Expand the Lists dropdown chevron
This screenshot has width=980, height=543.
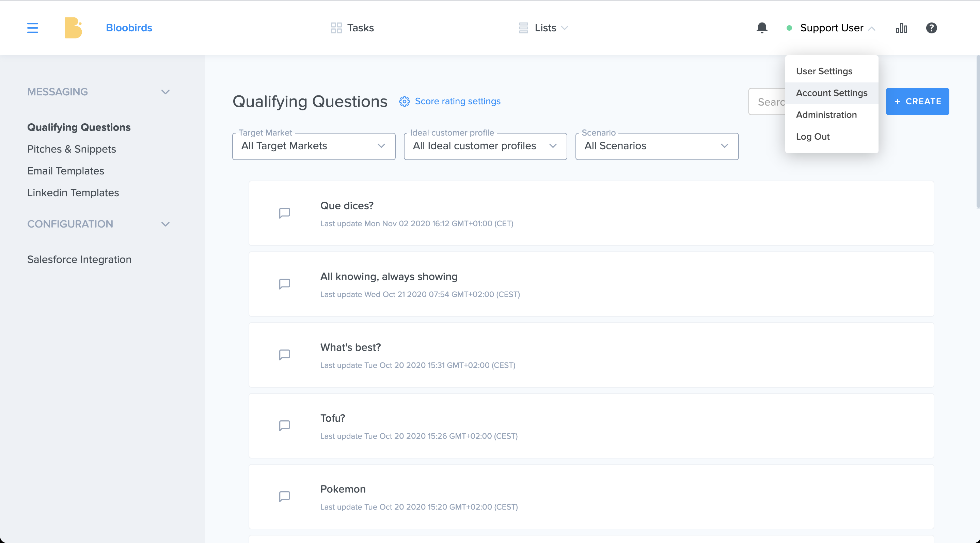click(x=565, y=28)
